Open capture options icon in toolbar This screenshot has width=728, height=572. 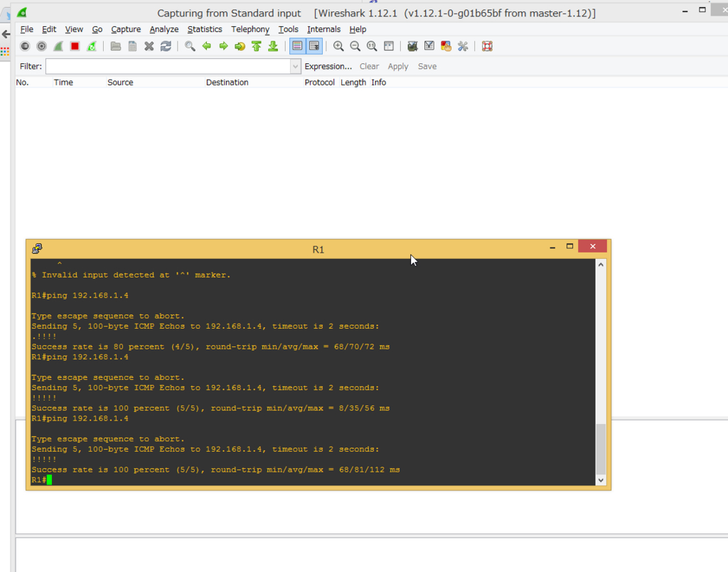coord(42,46)
